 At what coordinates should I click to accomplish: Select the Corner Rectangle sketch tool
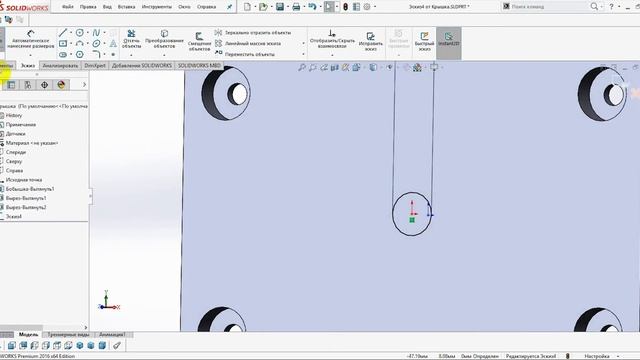click(63, 43)
